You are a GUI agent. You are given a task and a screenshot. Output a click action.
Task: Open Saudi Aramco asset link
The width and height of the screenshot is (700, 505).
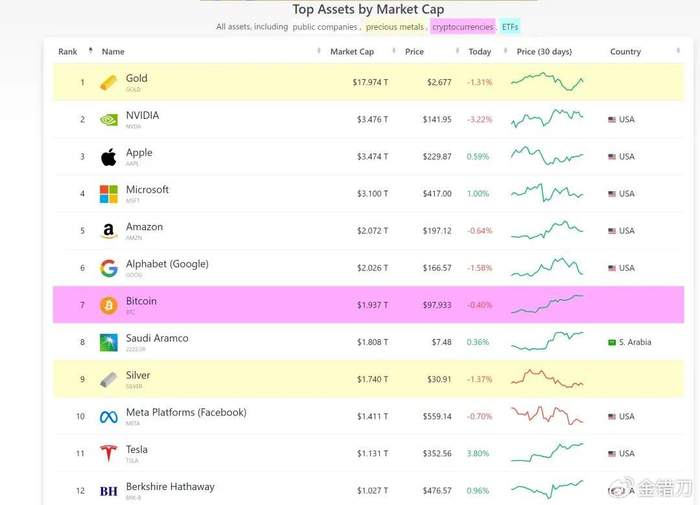pyautogui.click(x=157, y=338)
